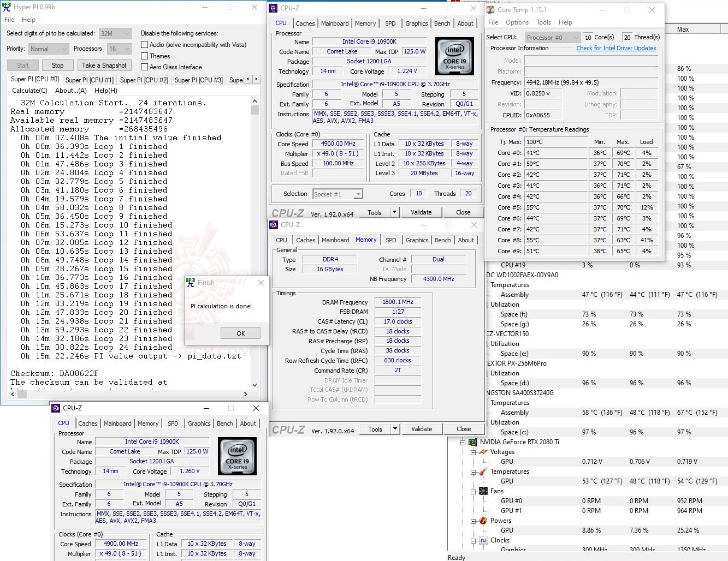Toggle the Themes service checkbox
The image size is (728, 561).
[145, 56]
